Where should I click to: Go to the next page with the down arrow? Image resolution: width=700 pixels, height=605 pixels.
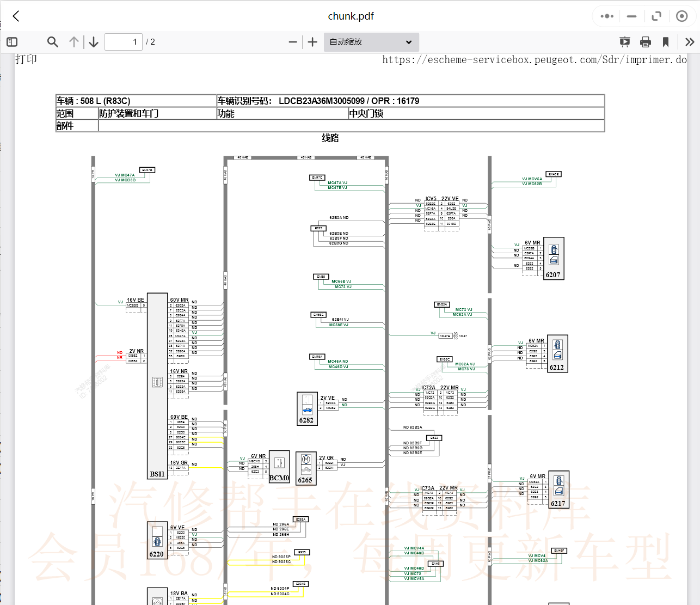click(x=93, y=41)
